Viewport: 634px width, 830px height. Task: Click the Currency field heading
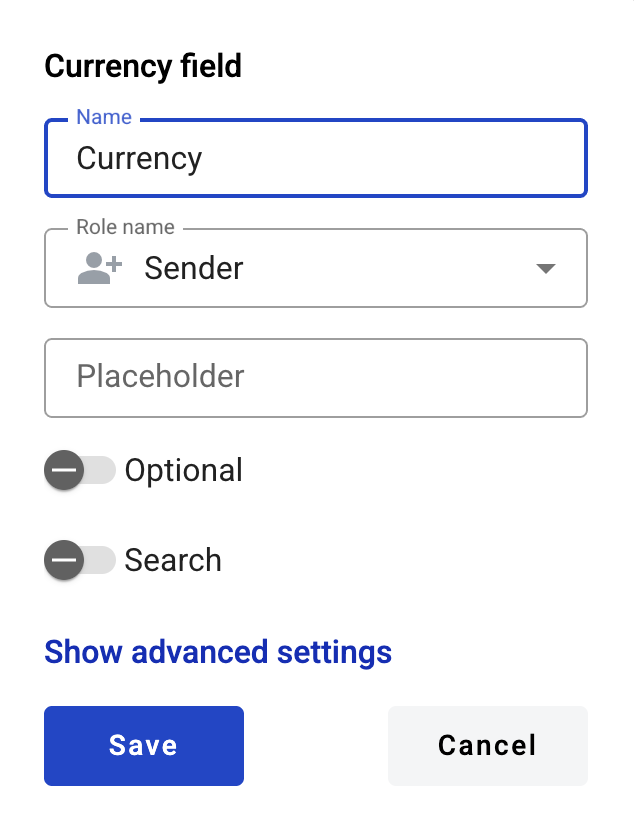click(142, 66)
